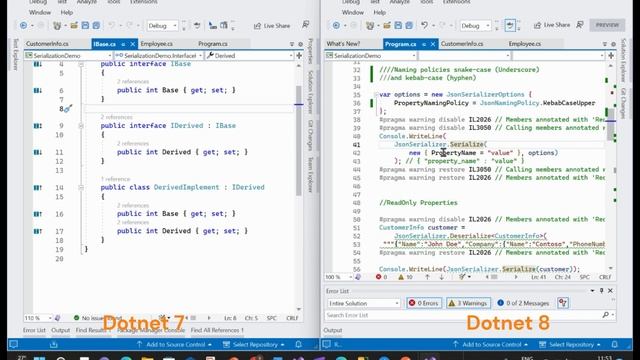The width and height of the screenshot is (640, 360).
Task: Open Output tab below Error List, right window
Action: click(x=333, y=330)
